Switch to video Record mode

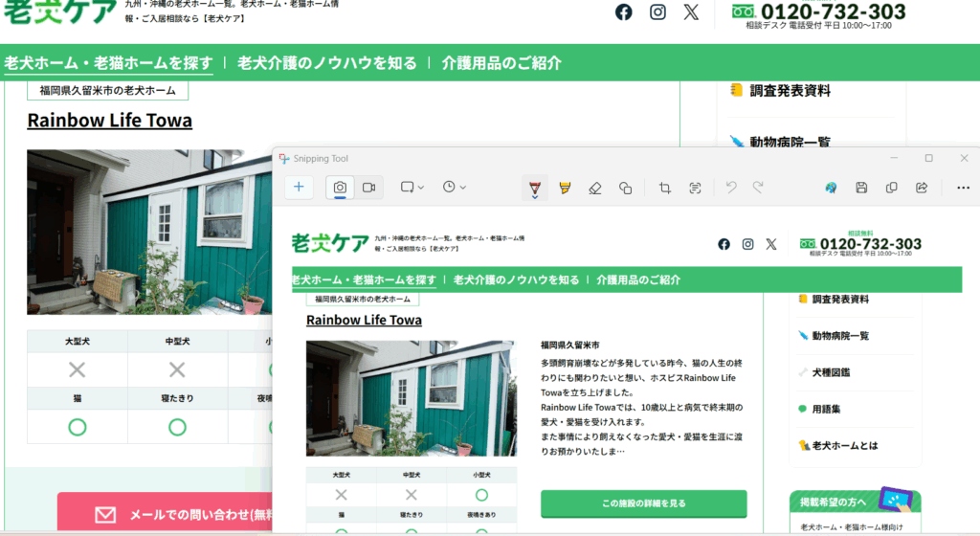pos(368,188)
